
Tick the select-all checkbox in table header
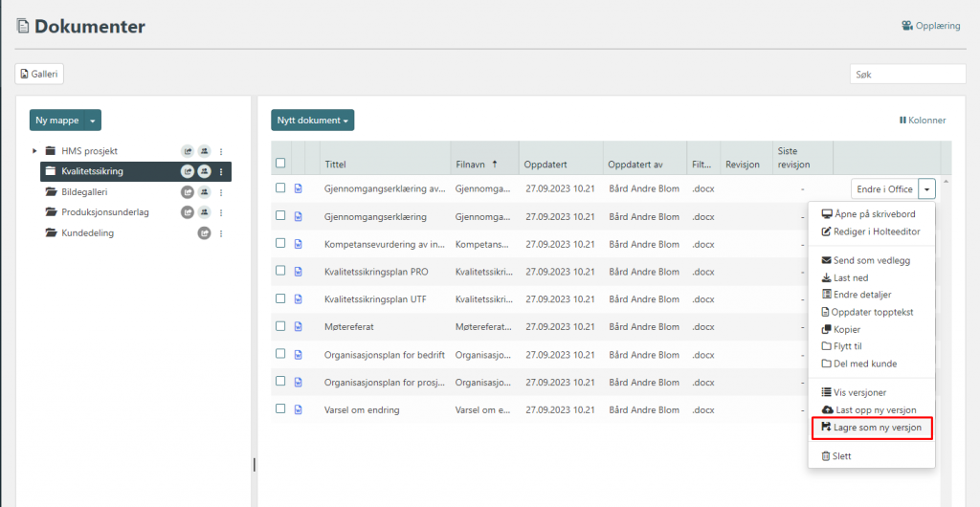280,164
